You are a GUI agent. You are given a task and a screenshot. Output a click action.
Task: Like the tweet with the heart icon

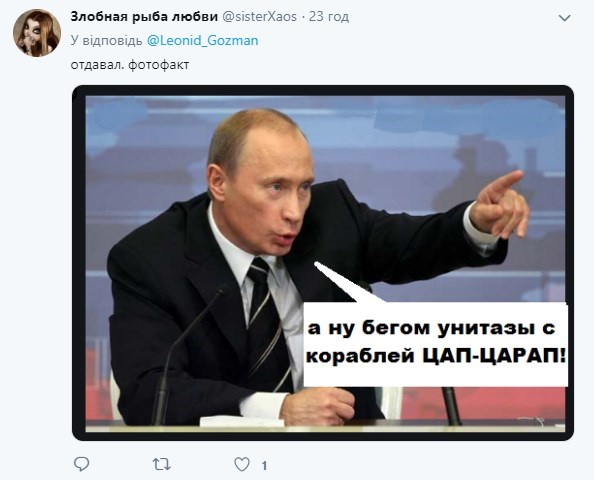click(242, 464)
